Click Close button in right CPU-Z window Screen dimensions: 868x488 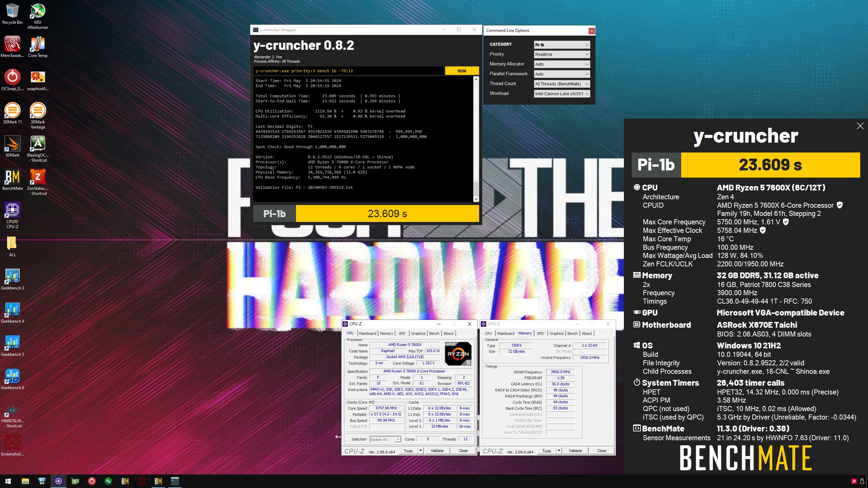click(601, 451)
